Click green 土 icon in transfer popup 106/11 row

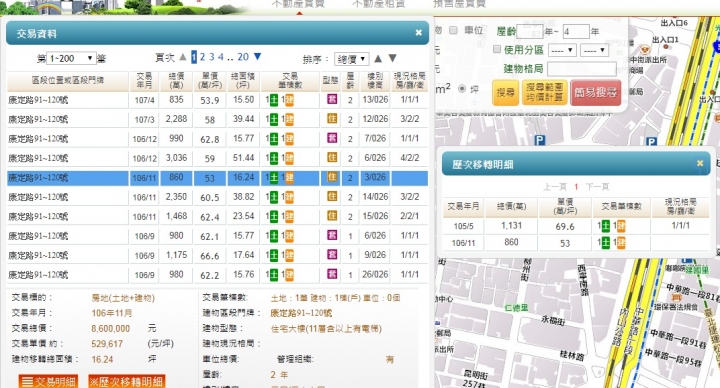(606, 242)
